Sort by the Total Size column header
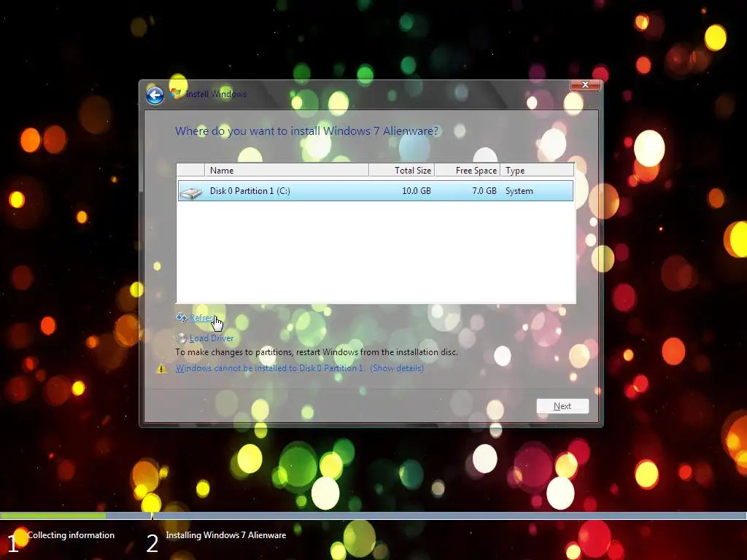Screen dimensions: 747x560 [x=402, y=170]
